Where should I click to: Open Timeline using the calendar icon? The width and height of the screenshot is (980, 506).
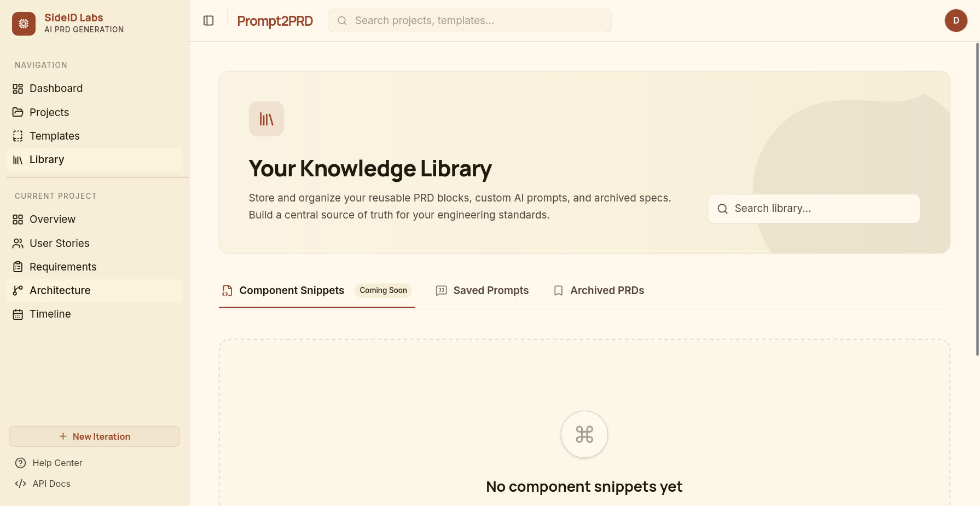pyautogui.click(x=18, y=314)
